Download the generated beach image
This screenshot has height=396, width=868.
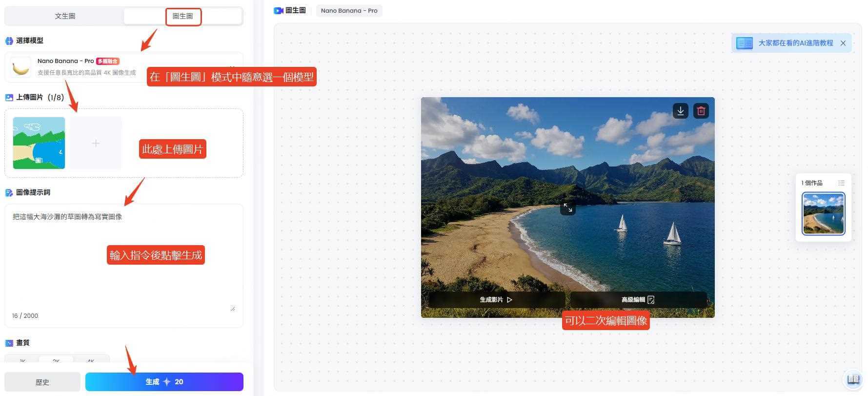(x=680, y=111)
